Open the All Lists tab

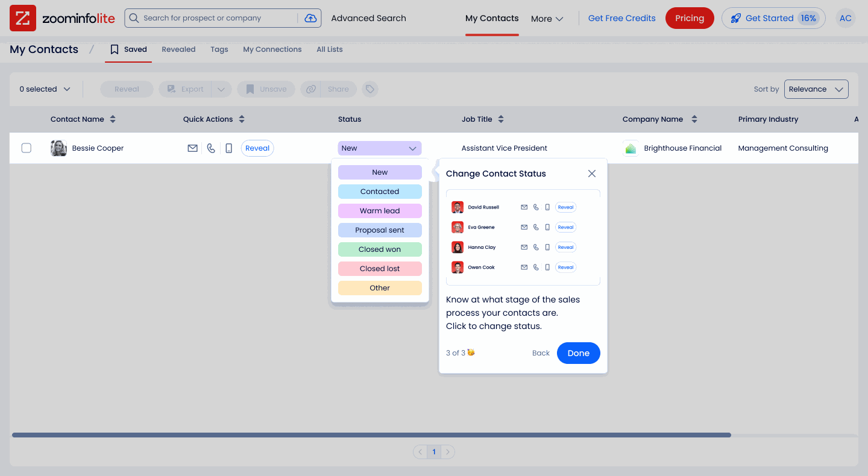pyautogui.click(x=330, y=49)
